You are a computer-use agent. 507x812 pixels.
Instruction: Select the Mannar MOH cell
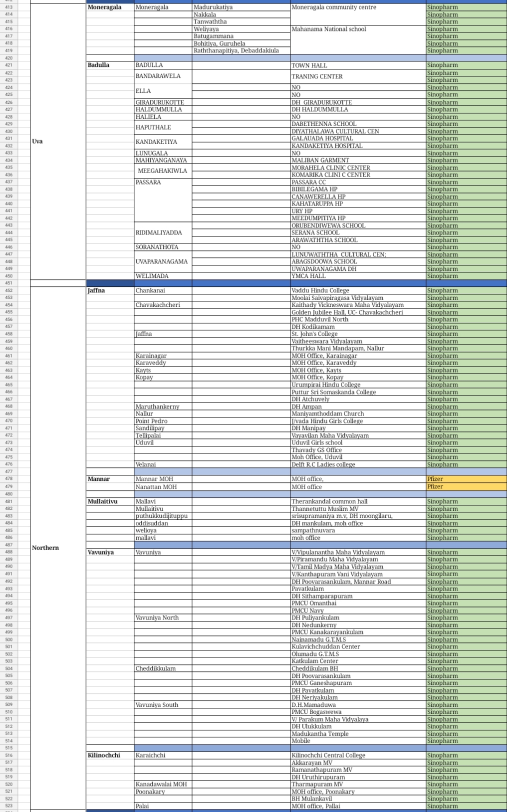tap(163, 479)
